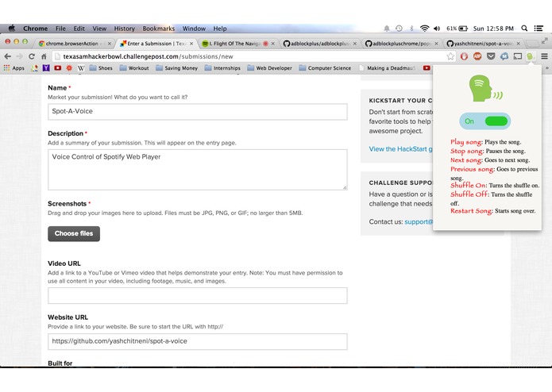Expand the Saving Money bookmarks folder
The height and width of the screenshot is (392, 552).
(177, 68)
